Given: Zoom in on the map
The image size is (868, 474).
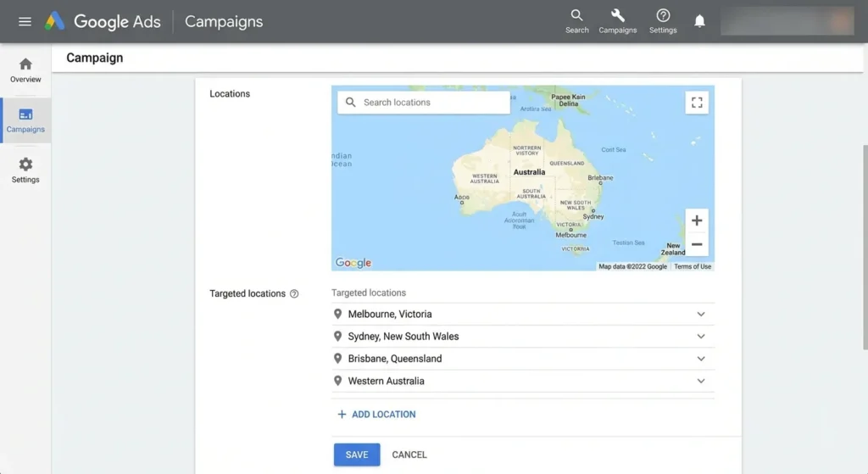Looking at the screenshot, I should coord(697,220).
